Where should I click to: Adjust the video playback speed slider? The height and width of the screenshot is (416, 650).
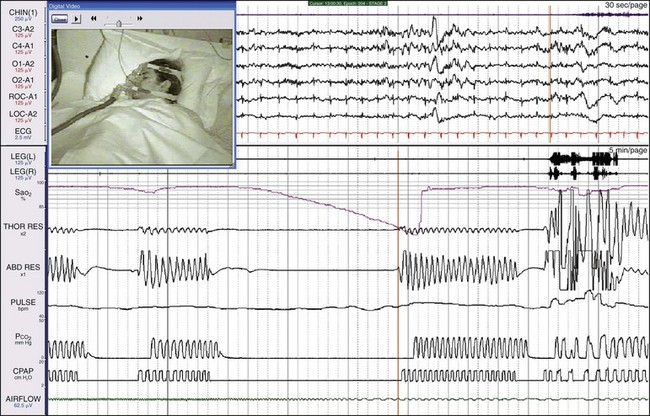click(x=117, y=19)
